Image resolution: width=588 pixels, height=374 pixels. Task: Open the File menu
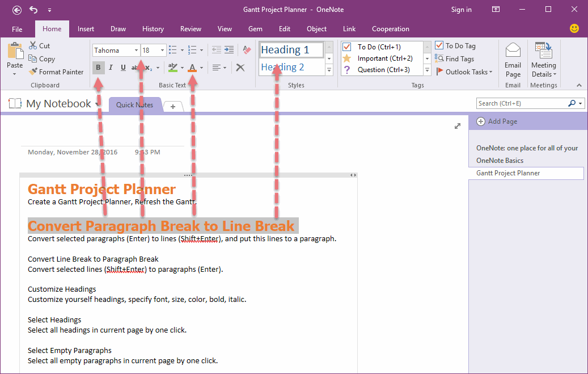(x=17, y=29)
